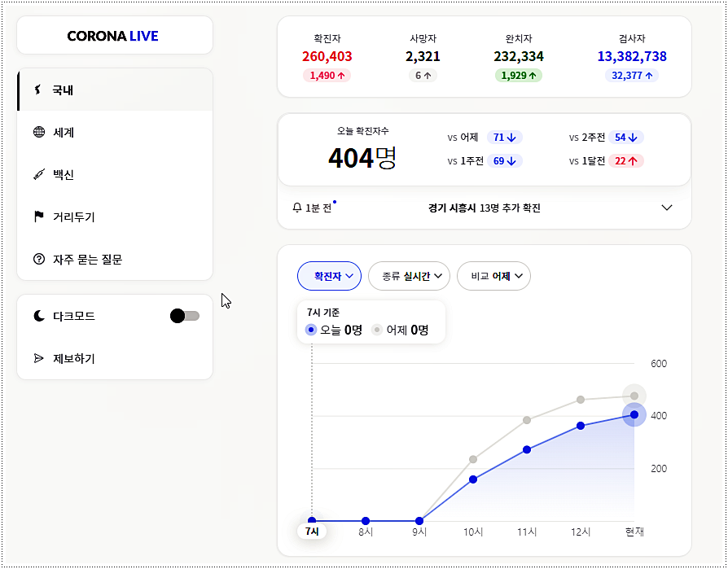This screenshot has height=569, width=728.
Task: Open 자주 묻는 질문 page
Action: point(115,259)
